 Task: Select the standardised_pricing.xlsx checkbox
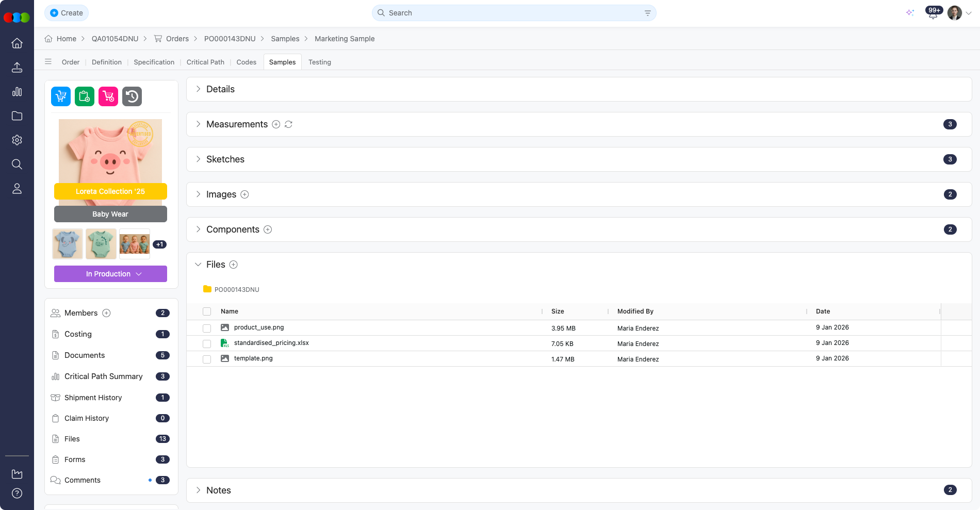pyautogui.click(x=207, y=344)
